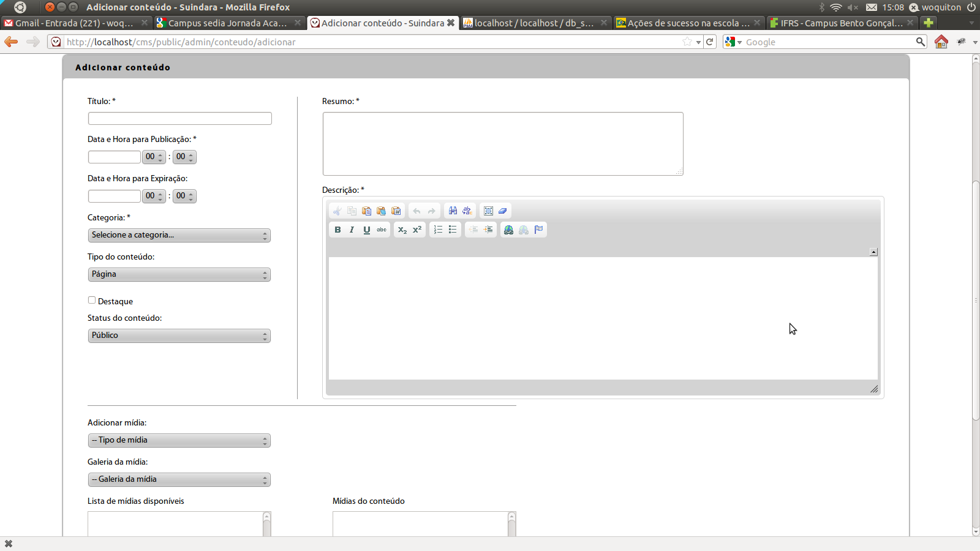This screenshot has height=551, width=980.
Task: Toggle italic formatting in editor
Action: (x=352, y=230)
